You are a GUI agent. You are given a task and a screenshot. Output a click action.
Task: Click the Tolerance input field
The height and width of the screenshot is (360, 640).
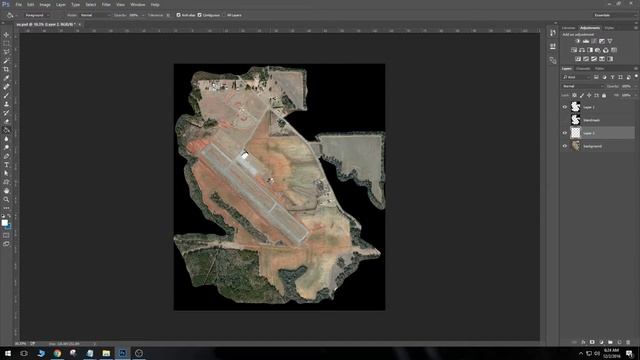point(168,15)
